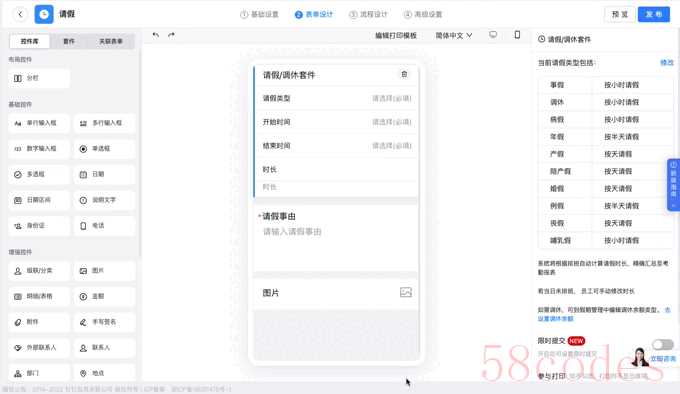The image size is (680, 394).
Task: Add 分栏 layout widget from palette
Action: tap(39, 78)
